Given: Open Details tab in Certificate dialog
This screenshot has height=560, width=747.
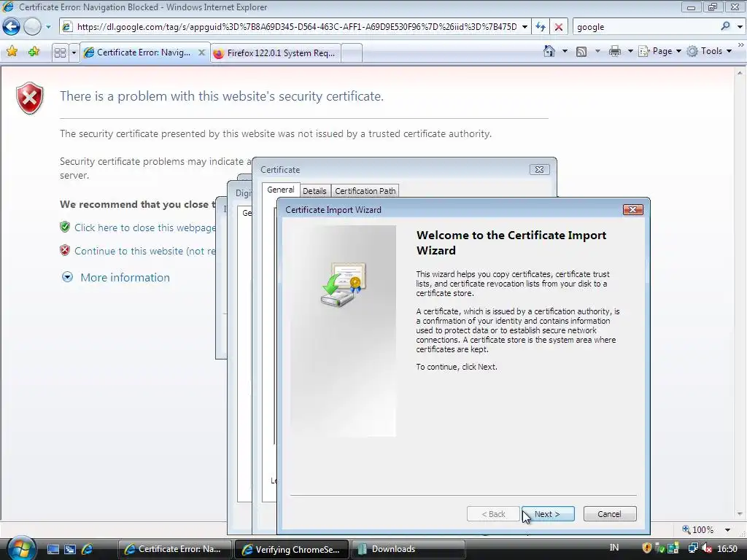Looking at the screenshot, I should pos(314,191).
